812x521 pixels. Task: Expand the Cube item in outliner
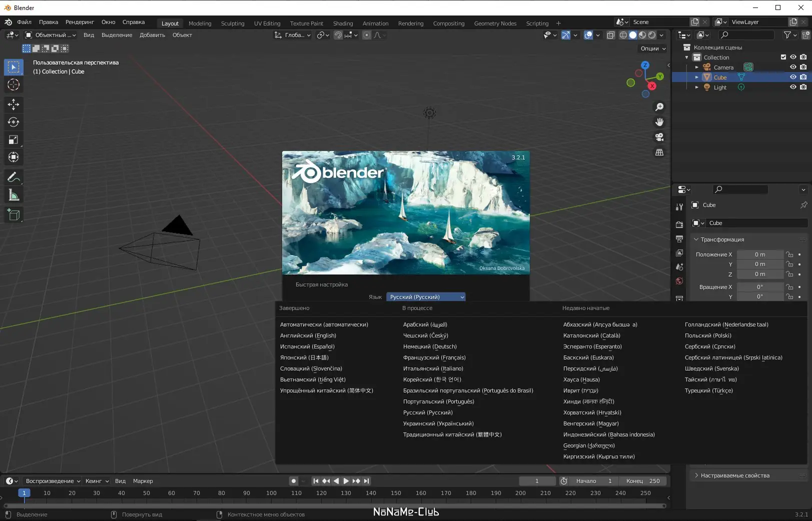[x=696, y=77]
